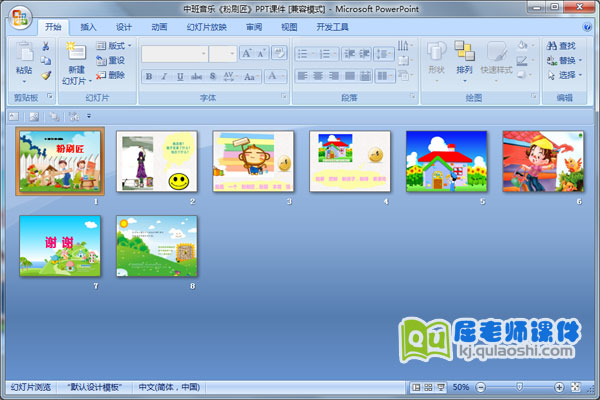This screenshot has width=600, height=400.
Task: Toggle Justify text alignment
Action: [x=349, y=76]
